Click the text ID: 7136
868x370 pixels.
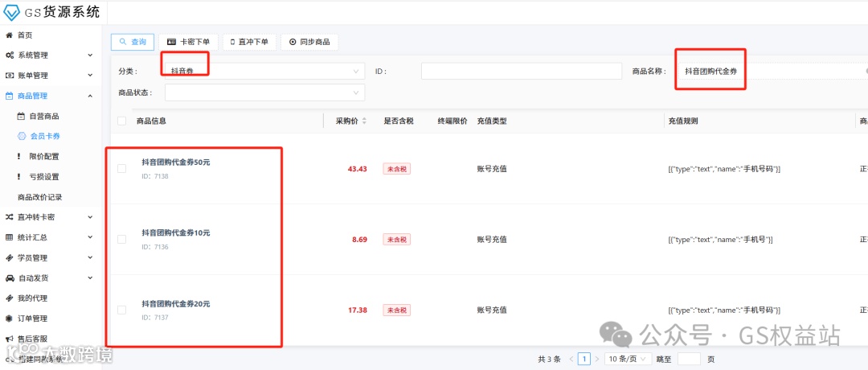(x=155, y=247)
